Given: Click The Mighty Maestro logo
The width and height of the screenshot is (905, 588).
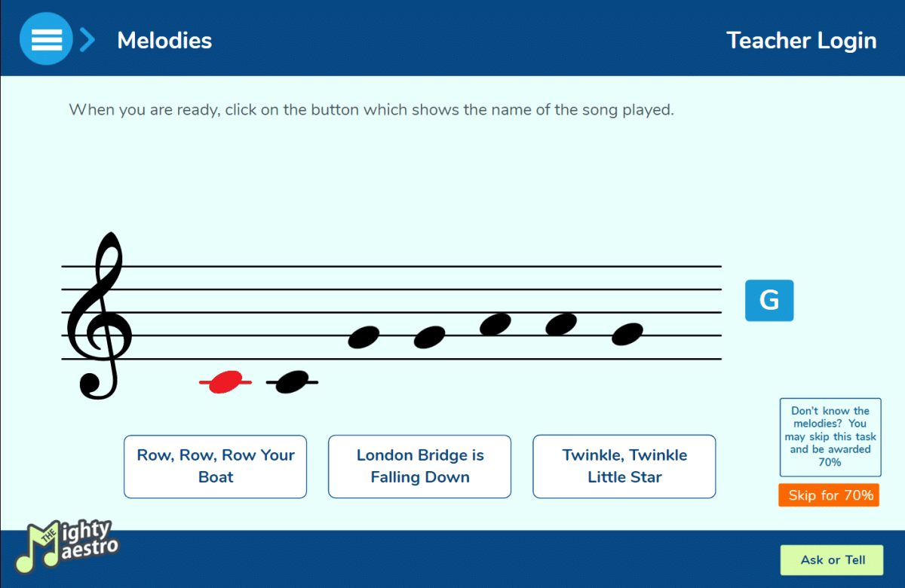Looking at the screenshot, I should click(66, 544).
